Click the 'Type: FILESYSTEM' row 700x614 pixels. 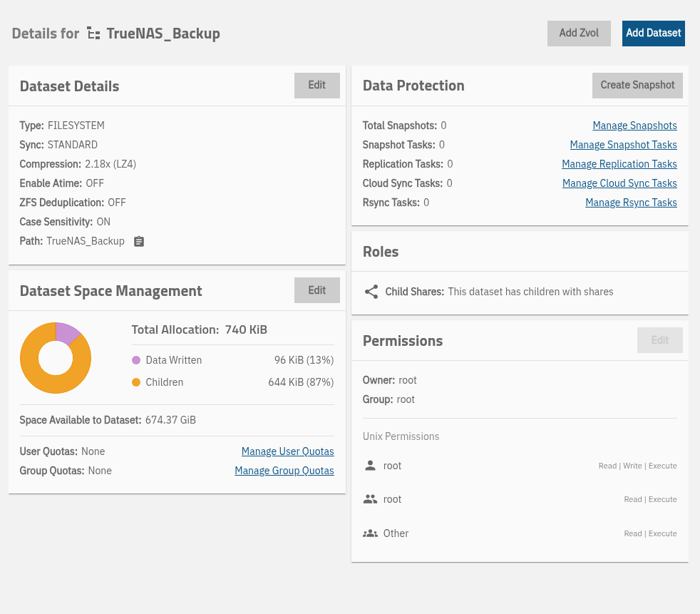62,126
